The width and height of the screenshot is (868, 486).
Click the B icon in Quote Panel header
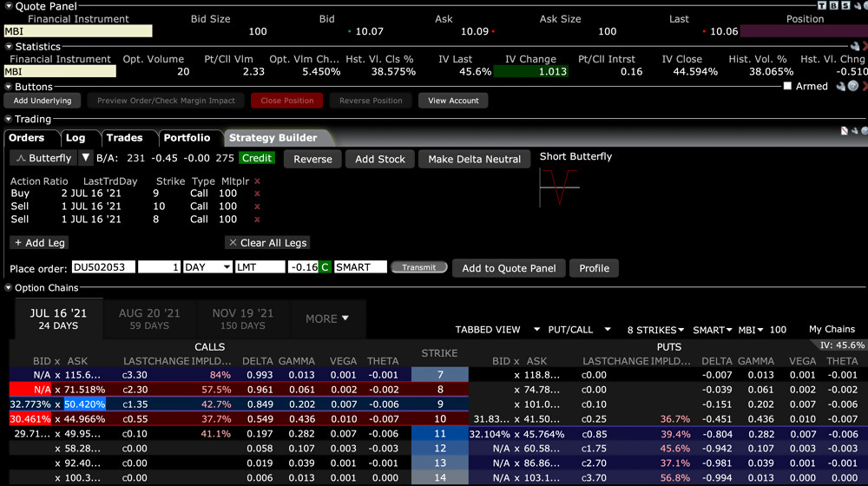tap(843, 5)
